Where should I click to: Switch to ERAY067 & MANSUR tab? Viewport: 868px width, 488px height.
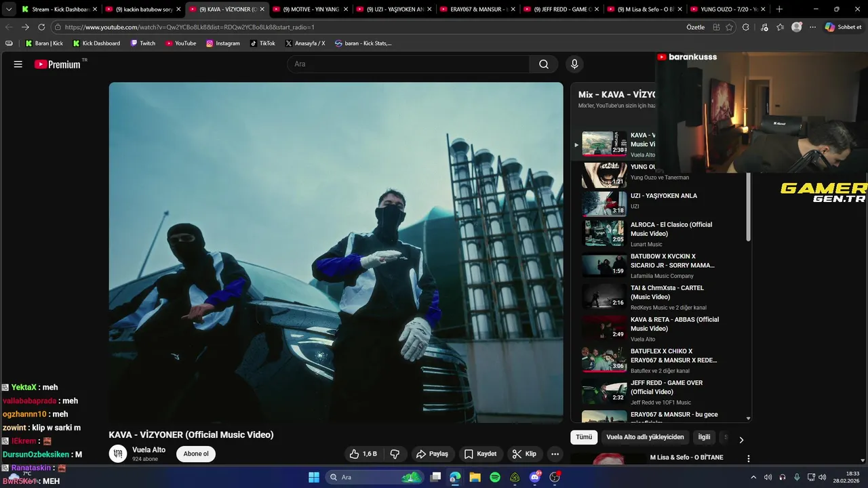click(x=477, y=9)
